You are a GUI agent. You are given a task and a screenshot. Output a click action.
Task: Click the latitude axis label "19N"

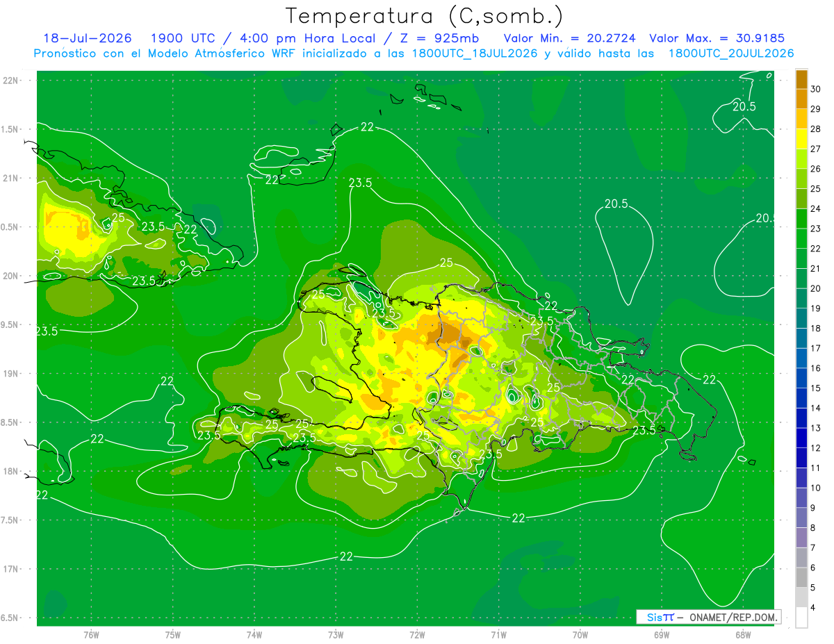point(12,374)
